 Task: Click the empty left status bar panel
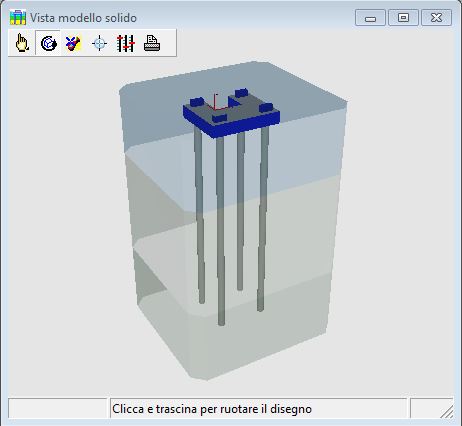57,408
